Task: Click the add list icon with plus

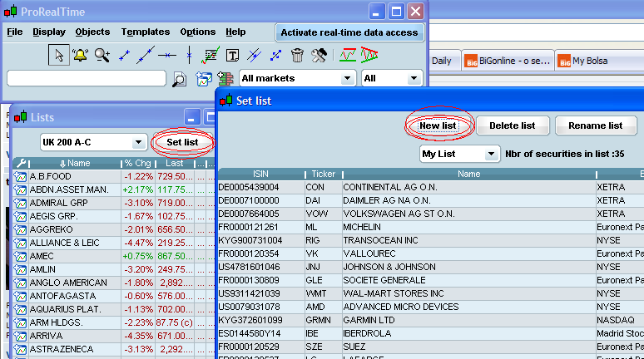Action: click(x=225, y=78)
